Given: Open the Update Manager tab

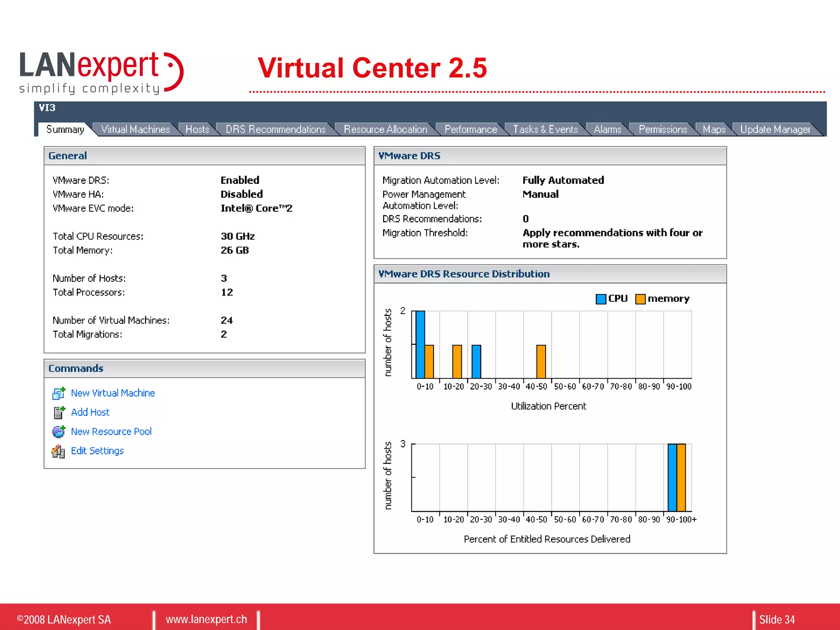Looking at the screenshot, I should [775, 129].
